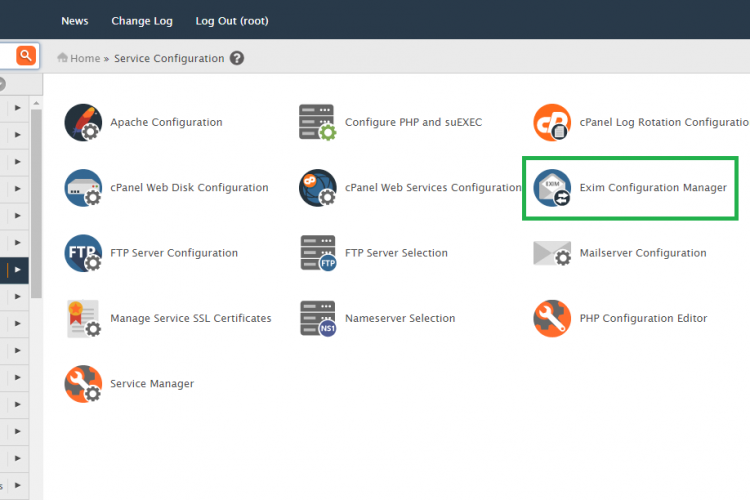Click the FTP Server Selection icon

pos(318,253)
